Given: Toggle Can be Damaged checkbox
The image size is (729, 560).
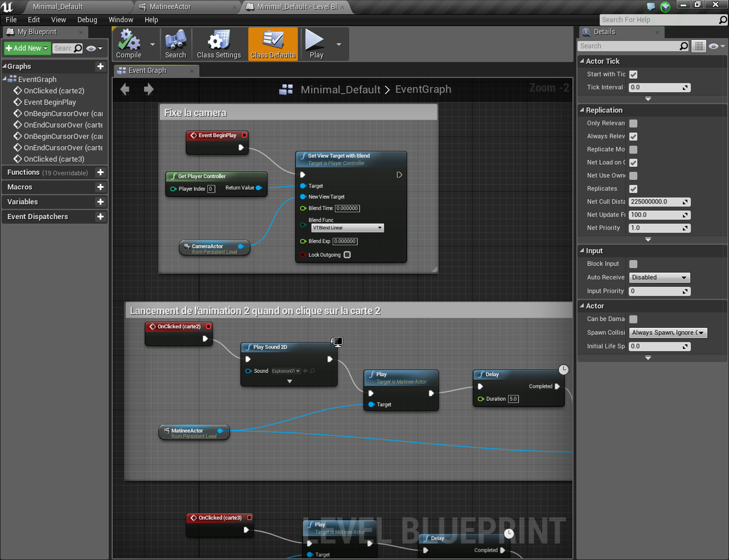Looking at the screenshot, I should pyautogui.click(x=633, y=319).
